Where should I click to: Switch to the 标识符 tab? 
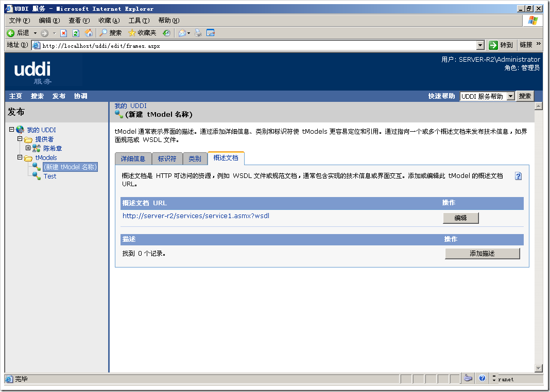pos(167,158)
